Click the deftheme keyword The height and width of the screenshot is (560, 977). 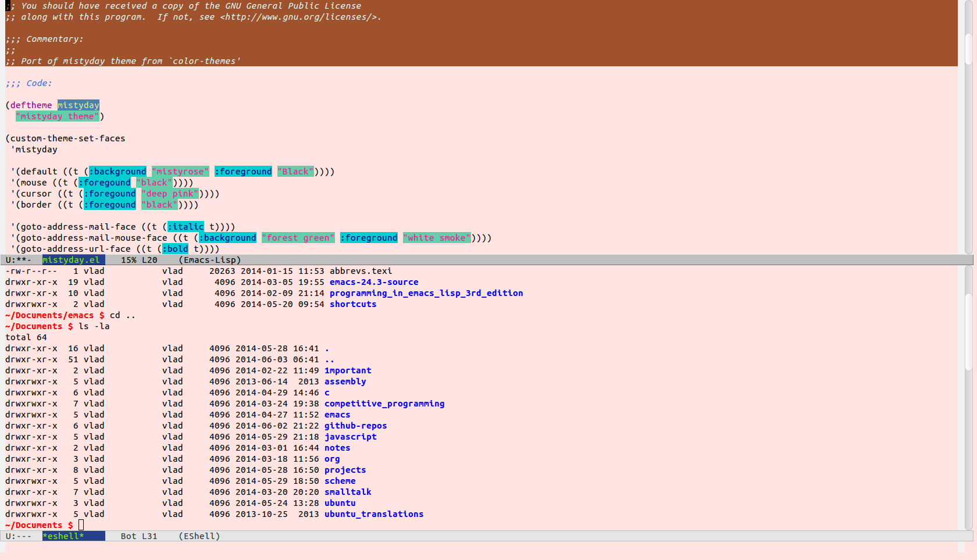[x=31, y=105]
